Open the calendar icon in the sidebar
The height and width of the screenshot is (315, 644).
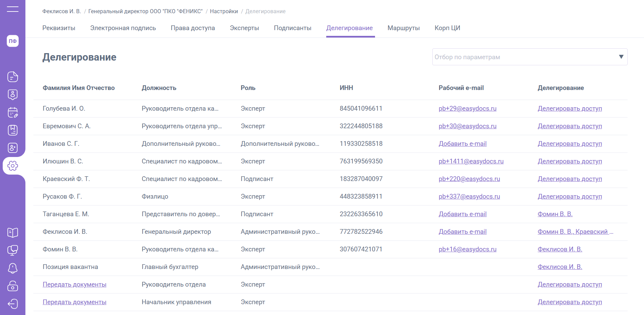click(x=13, y=112)
